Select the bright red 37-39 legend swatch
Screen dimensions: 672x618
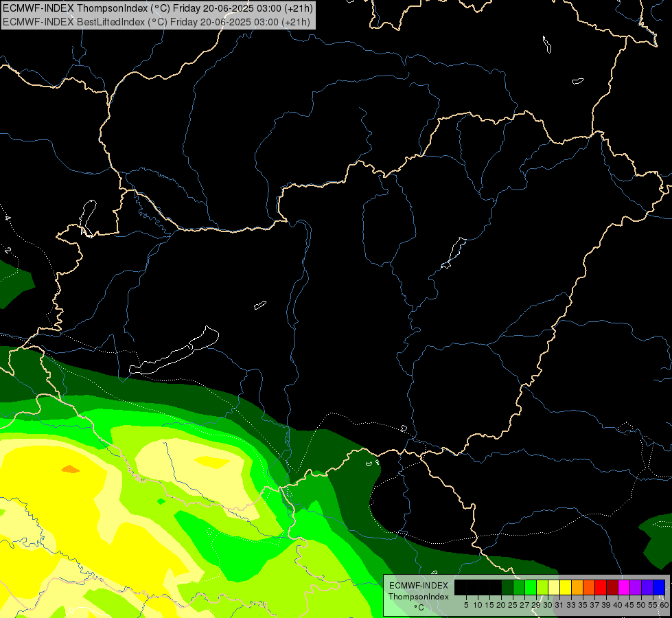tap(601, 587)
